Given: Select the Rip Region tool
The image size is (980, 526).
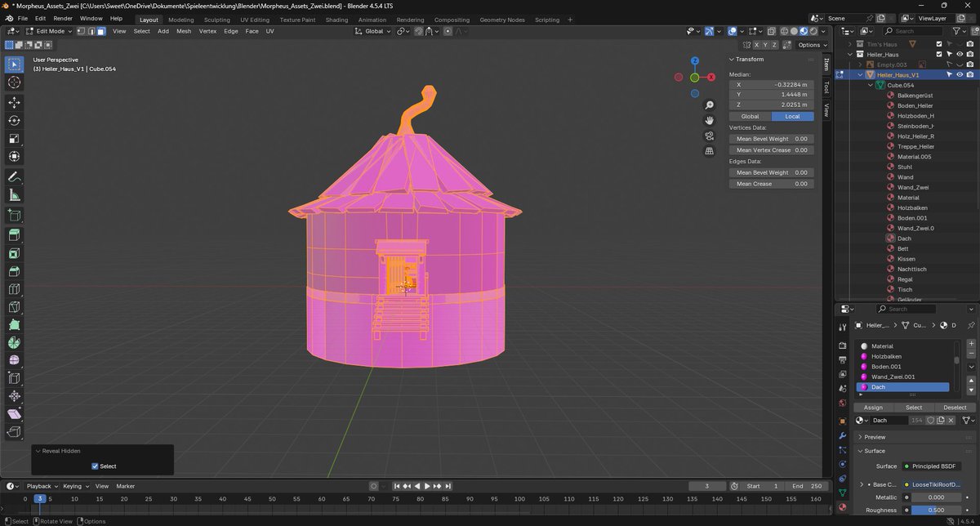Looking at the screenshot, I should (x=15, y=432).
